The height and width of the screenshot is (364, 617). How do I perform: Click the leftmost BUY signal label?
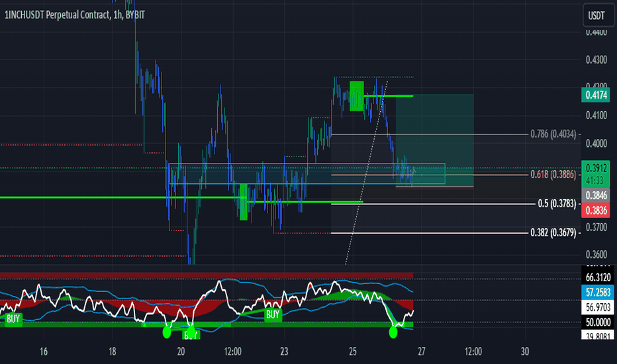click(x=13, y=318)
